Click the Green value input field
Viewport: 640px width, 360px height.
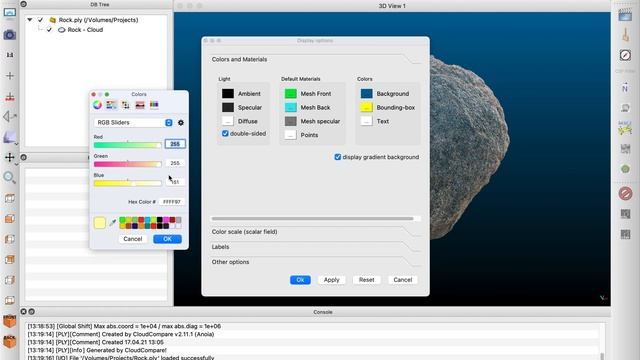(x=175, y=163)
